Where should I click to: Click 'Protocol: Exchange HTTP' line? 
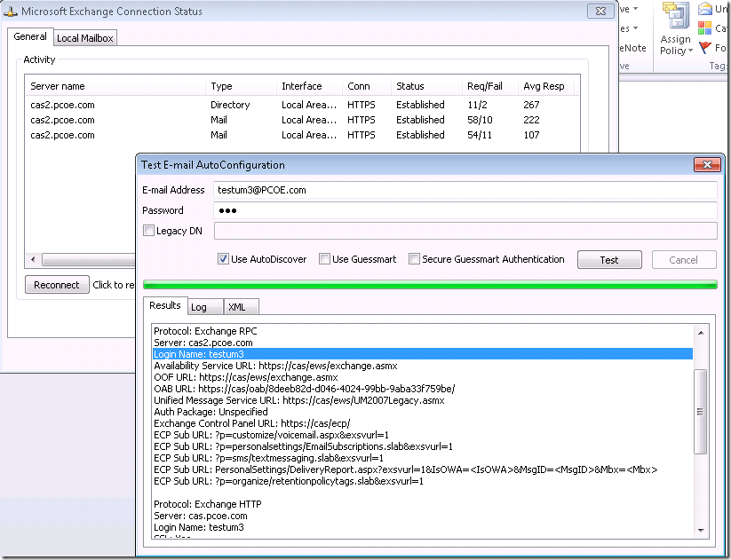point(423,504)
